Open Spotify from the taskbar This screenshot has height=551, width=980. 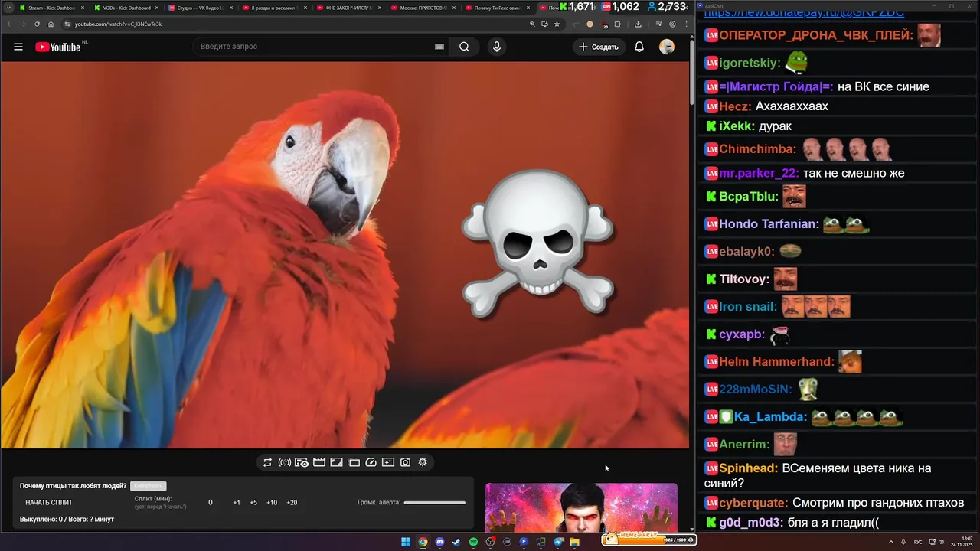pos(473,542)
